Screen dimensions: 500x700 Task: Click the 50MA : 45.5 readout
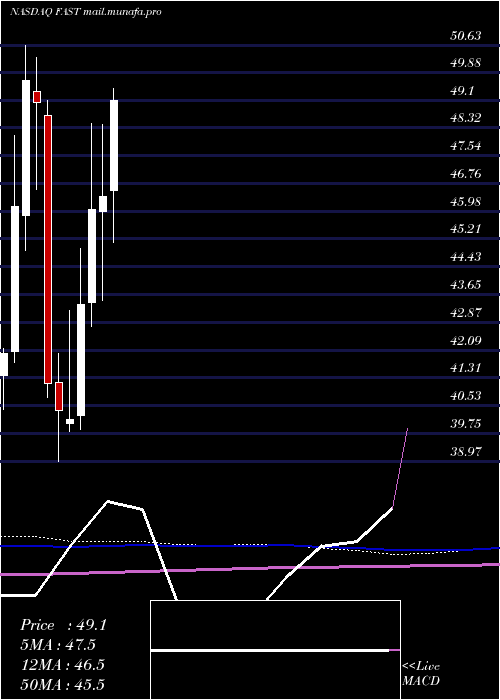click(62, 684)
